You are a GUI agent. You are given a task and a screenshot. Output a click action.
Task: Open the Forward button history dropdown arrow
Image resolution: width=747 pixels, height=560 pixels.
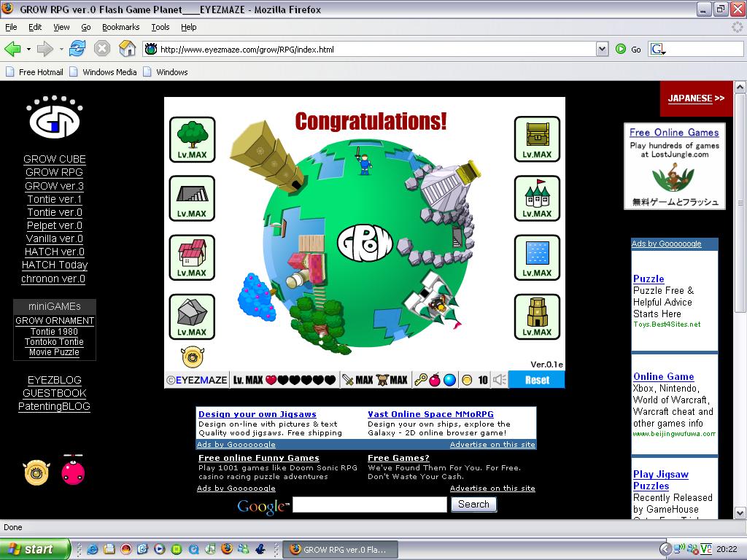61,49
